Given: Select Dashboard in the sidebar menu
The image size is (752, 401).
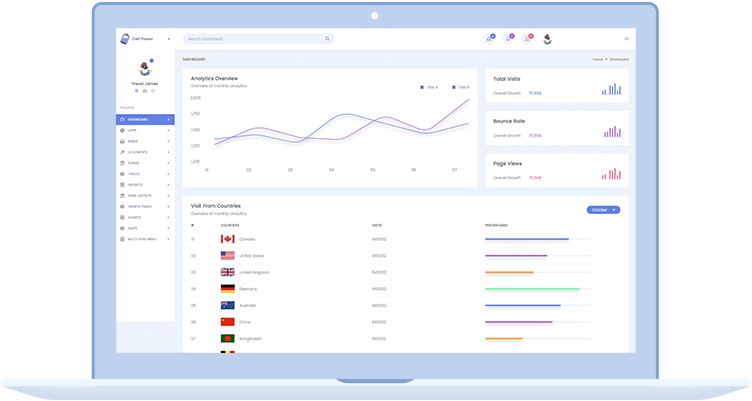Looking at the screenshot, I should (x=145, y=119).
